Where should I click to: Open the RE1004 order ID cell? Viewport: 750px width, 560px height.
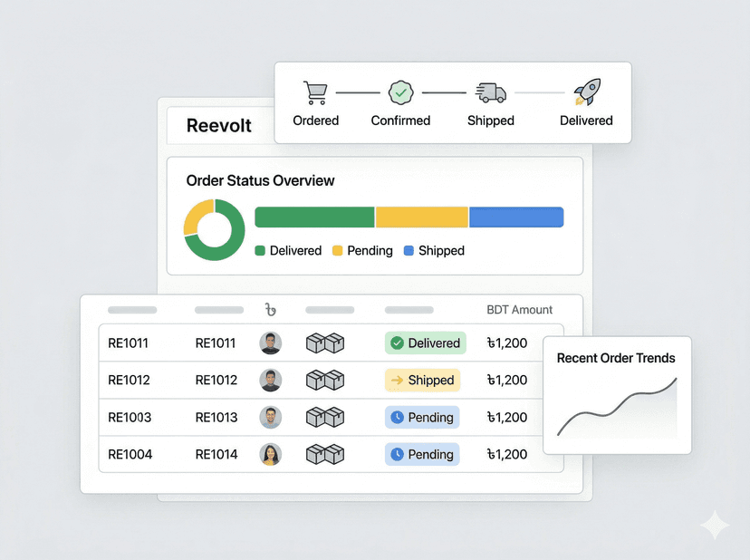130,454
